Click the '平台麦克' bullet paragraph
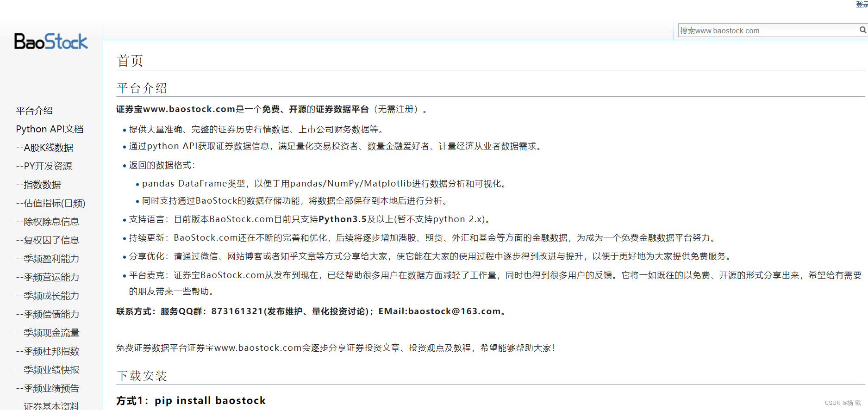The image size is (868, 410). point(495,283)
